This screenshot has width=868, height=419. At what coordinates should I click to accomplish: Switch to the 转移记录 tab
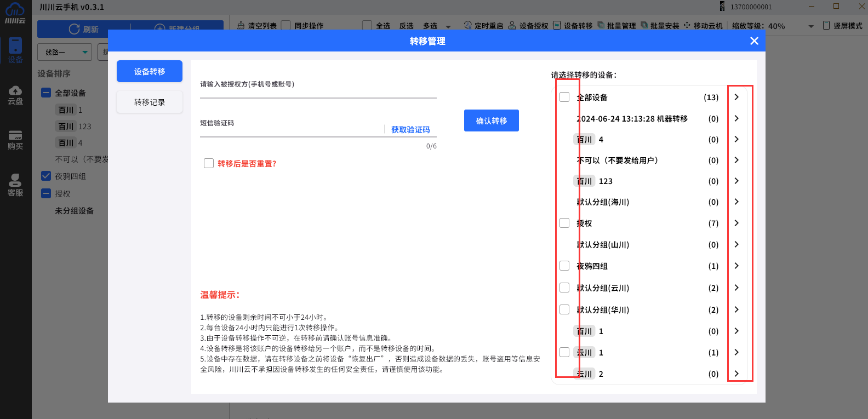click(150, 102)
